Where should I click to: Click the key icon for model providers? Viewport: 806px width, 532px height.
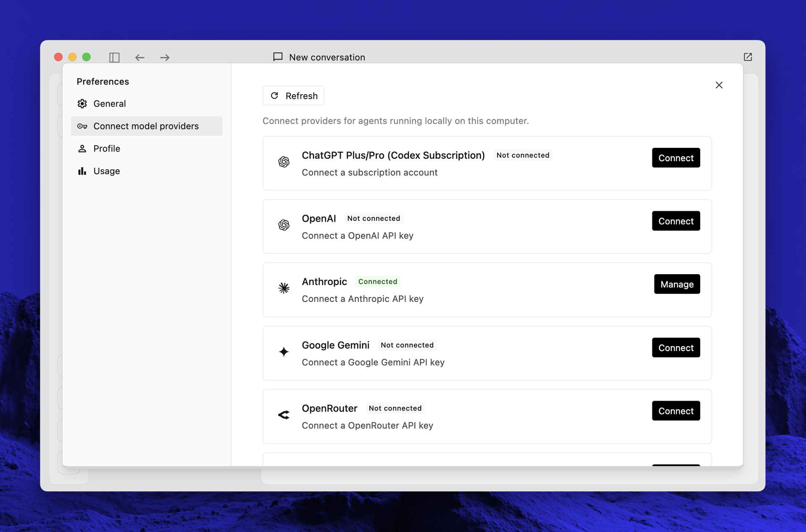82,126
